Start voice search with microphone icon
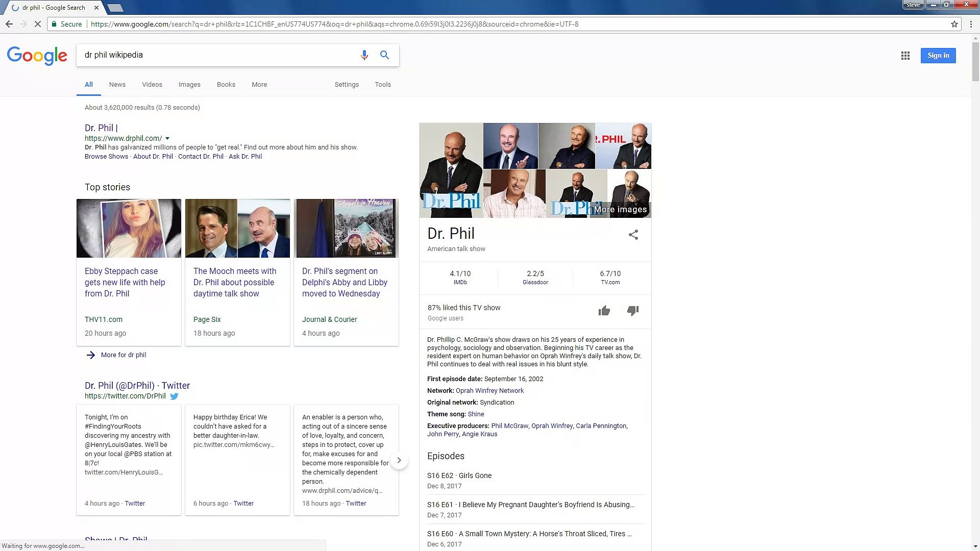This screenshot has width=980, height=551. point(364,55)
